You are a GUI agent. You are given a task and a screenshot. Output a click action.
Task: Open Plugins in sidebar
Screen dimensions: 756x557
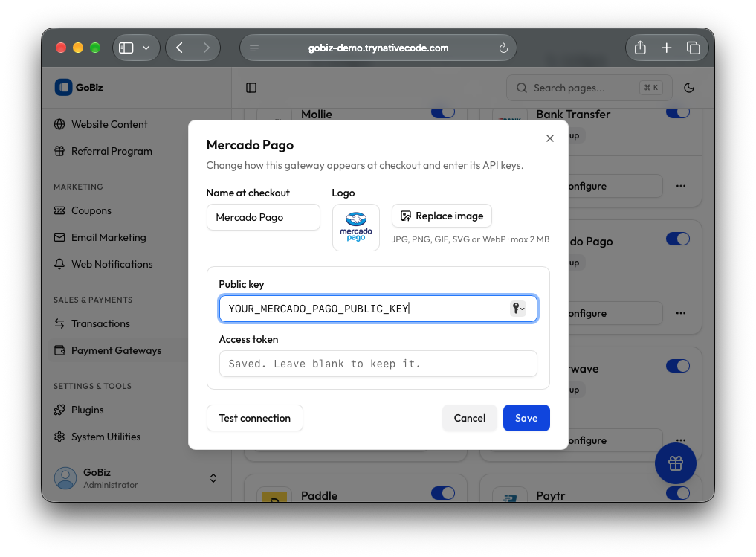coord(87,410)
